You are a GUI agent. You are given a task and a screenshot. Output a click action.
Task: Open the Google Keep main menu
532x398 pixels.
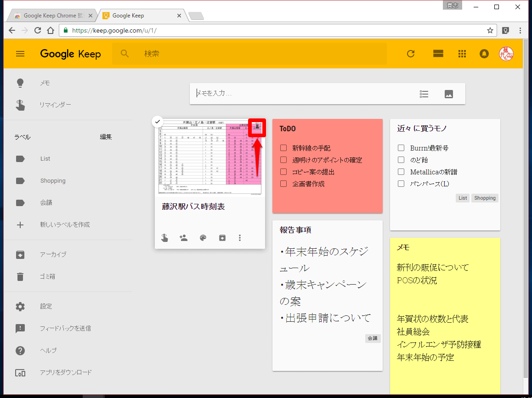pyautogui.click(x=20, y=54)
